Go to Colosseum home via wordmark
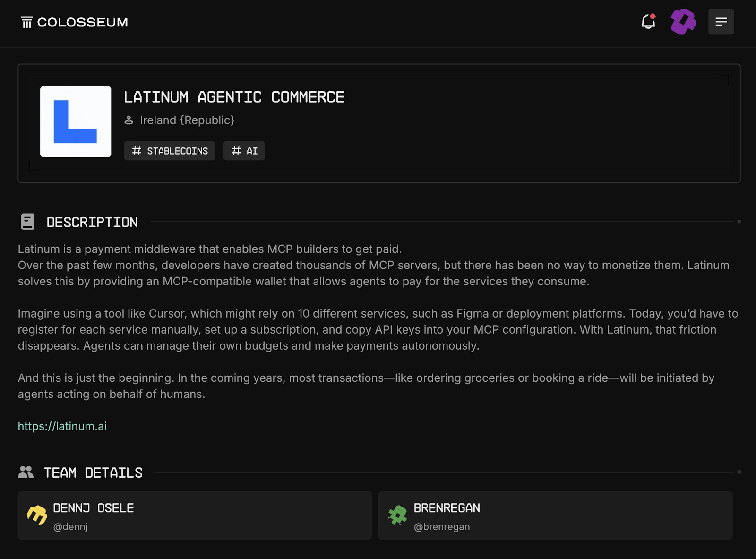 click(83, 22)
